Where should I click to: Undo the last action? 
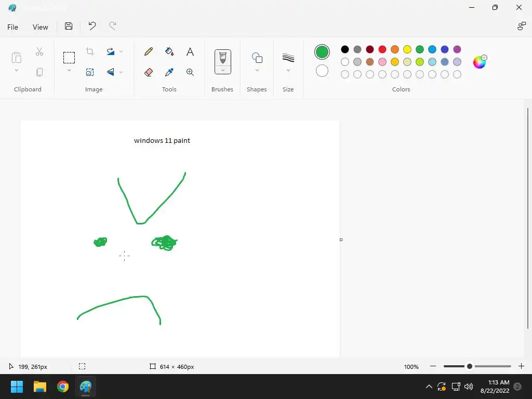[x=92, y=26]
